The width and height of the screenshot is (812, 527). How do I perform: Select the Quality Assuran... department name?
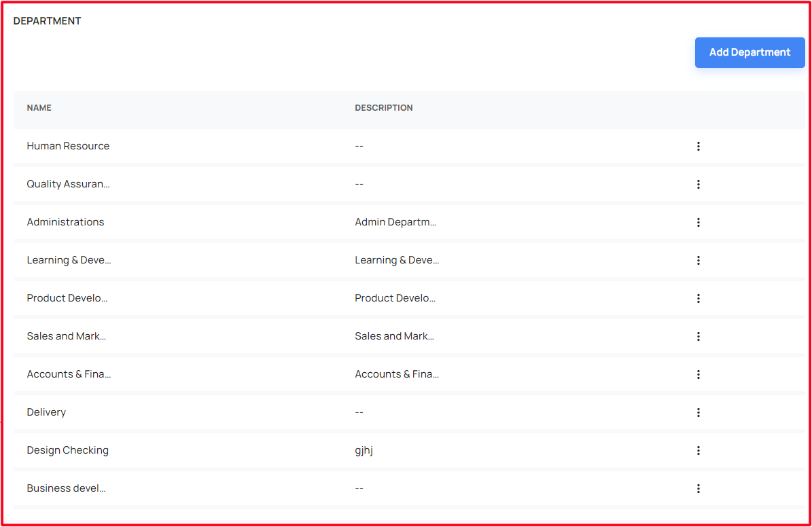(68, 184)
